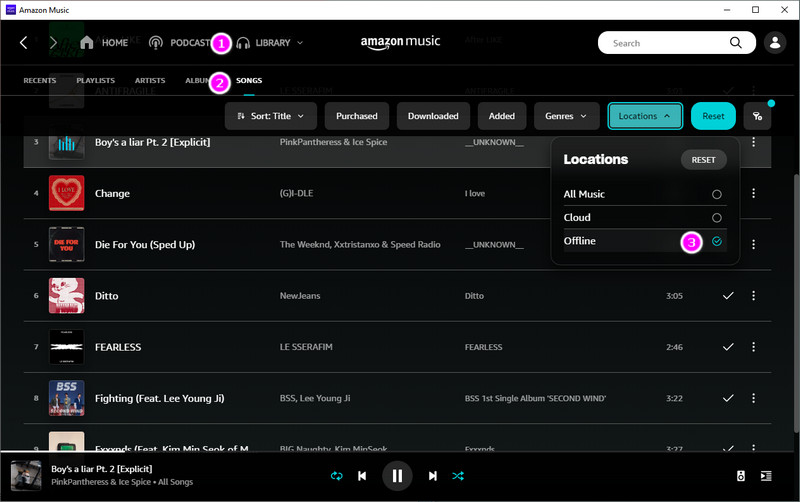Toggle shuffle playback
Screen dimensions: 800x502
pyautogui.click(x=458, y=476)
